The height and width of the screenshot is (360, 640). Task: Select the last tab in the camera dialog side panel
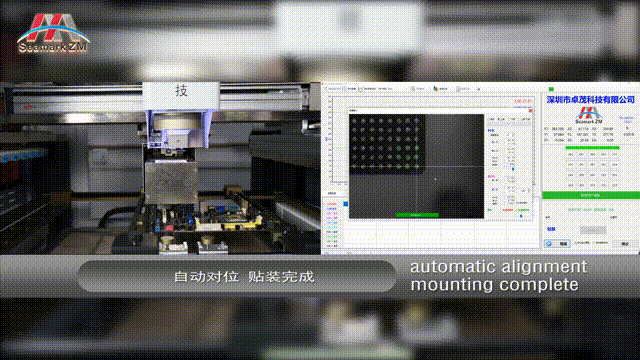point(525,119)
